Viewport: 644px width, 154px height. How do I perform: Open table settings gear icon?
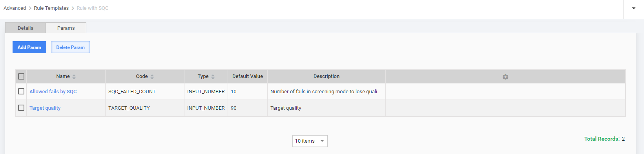point(505,77)
